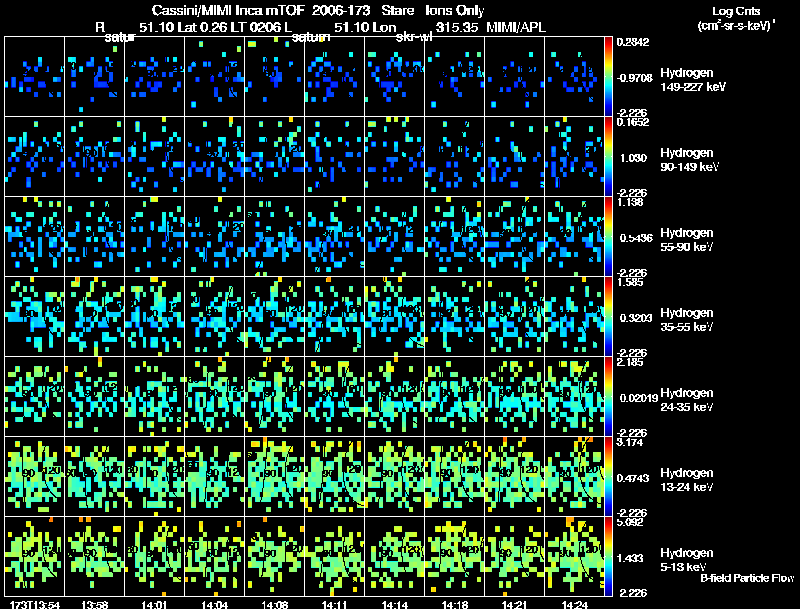Click the B-field Particle Flow label
Image resolution: width=800 pixels, height=609 pixels.
pyautogui.click(x=747, y=578)
